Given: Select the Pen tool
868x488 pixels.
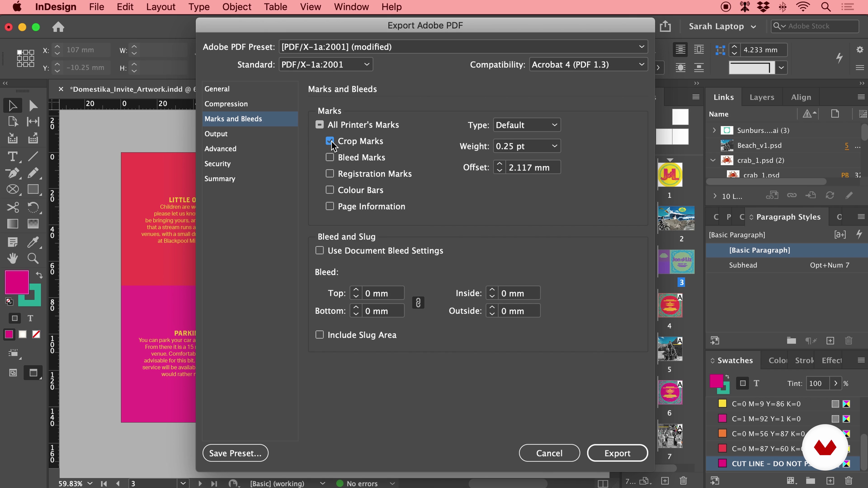Looking at the screenshot, I should 12,173.
